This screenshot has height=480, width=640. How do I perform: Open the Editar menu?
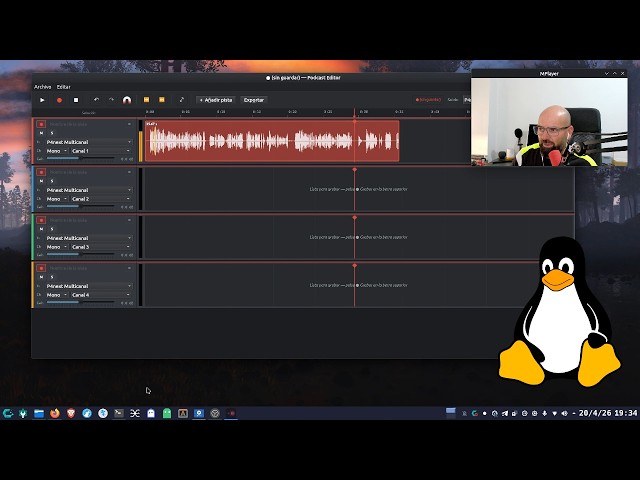63,87
